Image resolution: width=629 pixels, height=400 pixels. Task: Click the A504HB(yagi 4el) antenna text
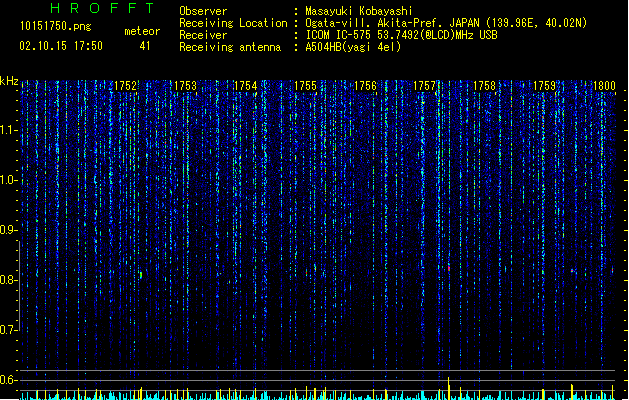tap(353, 47)
